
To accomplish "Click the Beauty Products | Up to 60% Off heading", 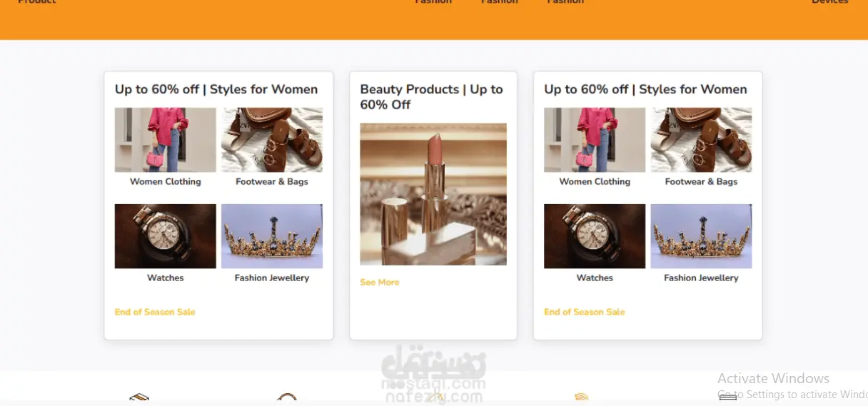I will tap(431, 97).
